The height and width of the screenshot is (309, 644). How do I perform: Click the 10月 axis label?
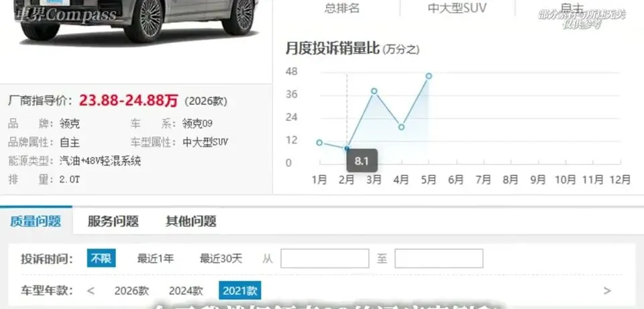click(x=566, y=179)
